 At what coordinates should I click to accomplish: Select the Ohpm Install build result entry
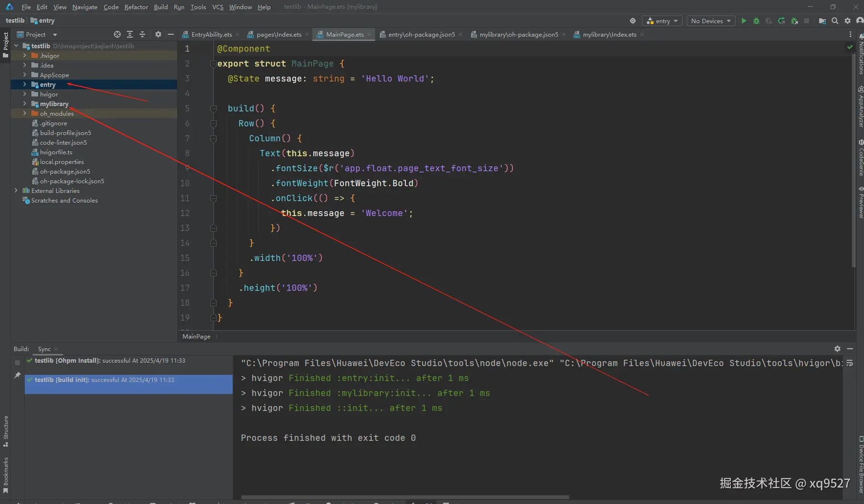coord(110,361)
